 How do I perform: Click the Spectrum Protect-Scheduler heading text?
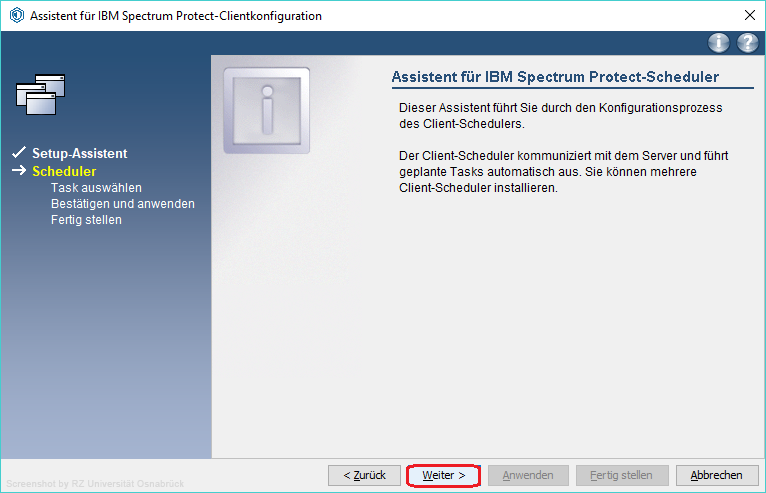point(555,78)
